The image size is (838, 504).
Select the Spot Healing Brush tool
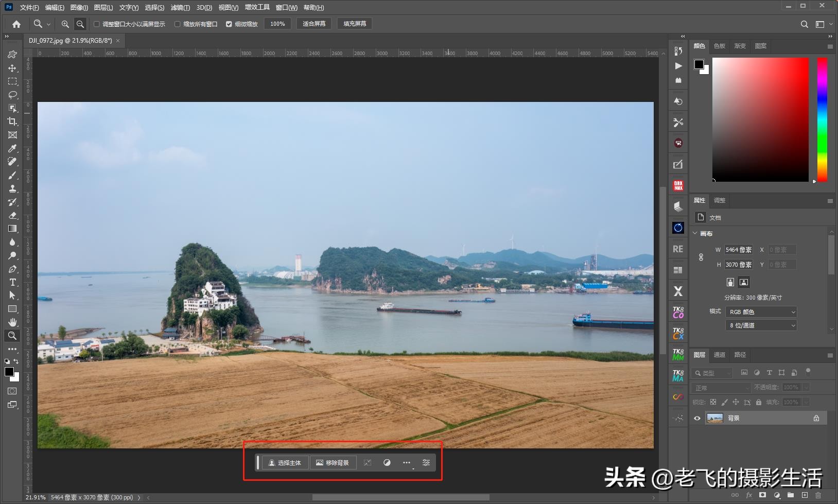[12, 161]
